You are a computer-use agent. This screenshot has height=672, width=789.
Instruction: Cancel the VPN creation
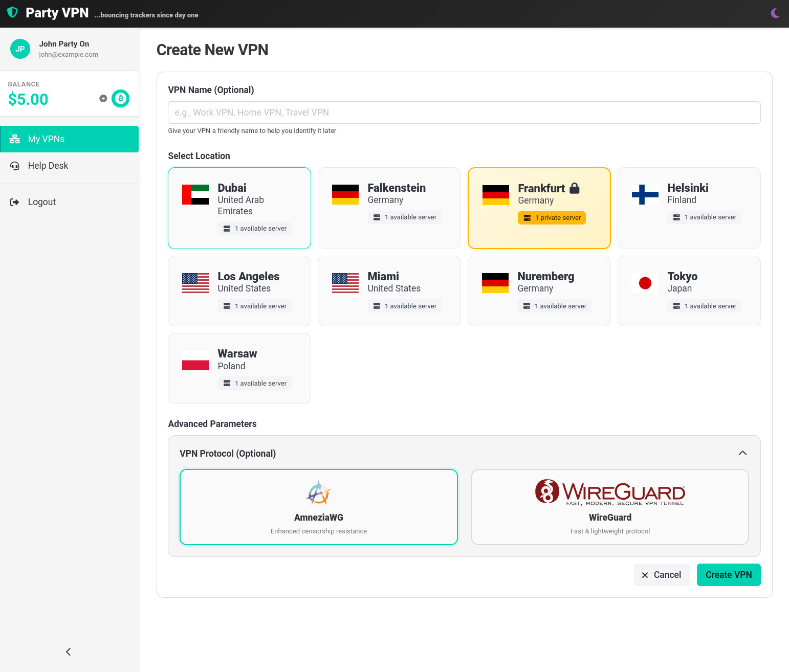tap(662, 575)
